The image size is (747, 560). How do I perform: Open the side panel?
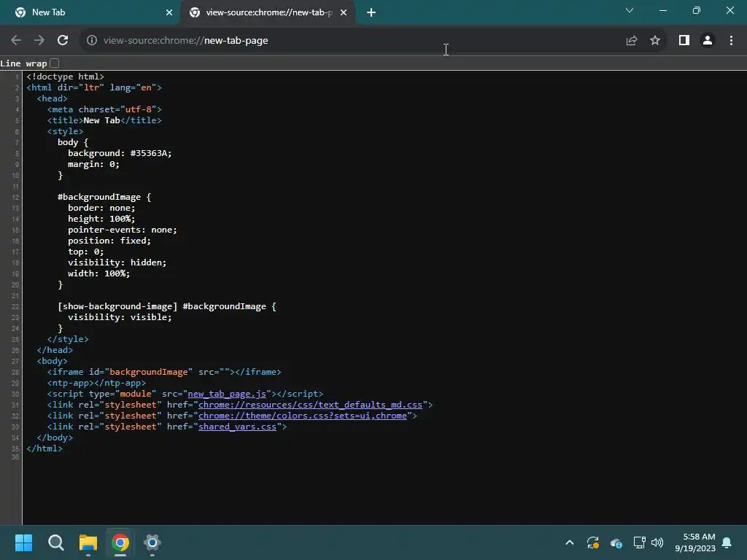pyautogui.click(x=684, y=41)
